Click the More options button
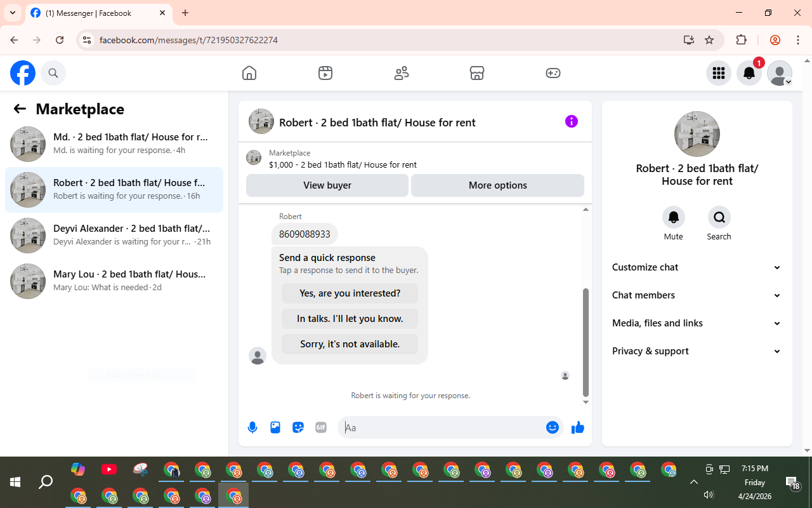The height and width of the screenshot is (508, 812). click(x=498, y=185)
